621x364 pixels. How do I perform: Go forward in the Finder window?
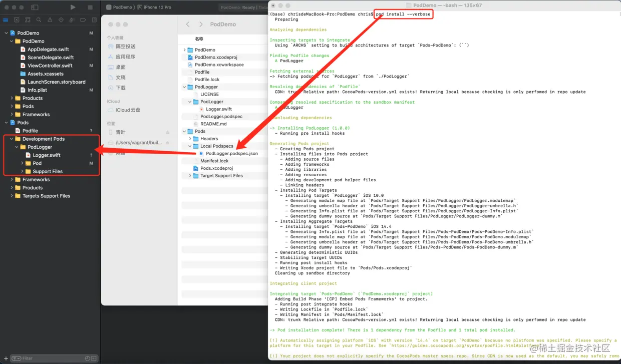[201, 24]
